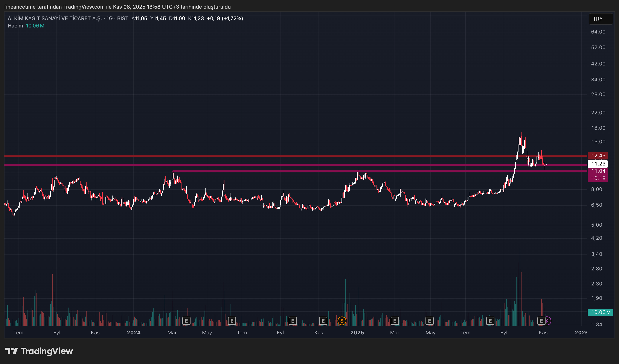Click the Hacim volume indicator label
The width and height of the screenshot is (619, 364).
(x=15, y=26)
